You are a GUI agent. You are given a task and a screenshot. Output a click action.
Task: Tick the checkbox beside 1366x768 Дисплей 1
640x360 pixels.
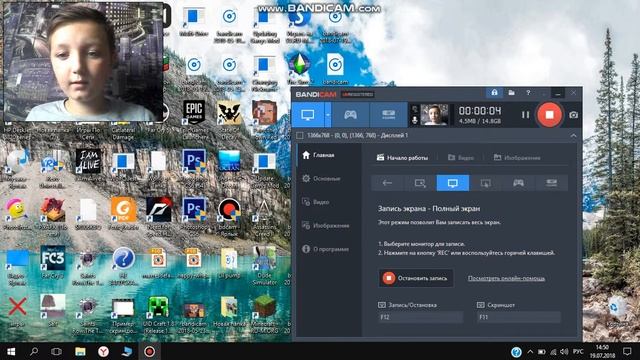point(300,135)
